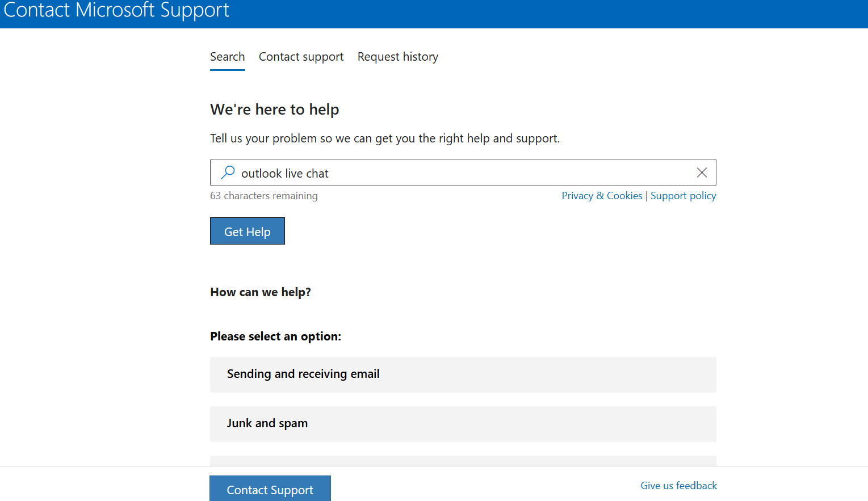View the Request history tab
868x501 pixels.
point(398,57)
